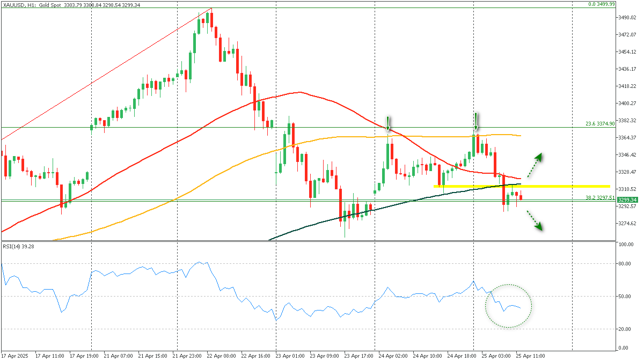Click the RSI(14) 39.28 indicator label
Viewport: 644px width, 362px height.
18,246
